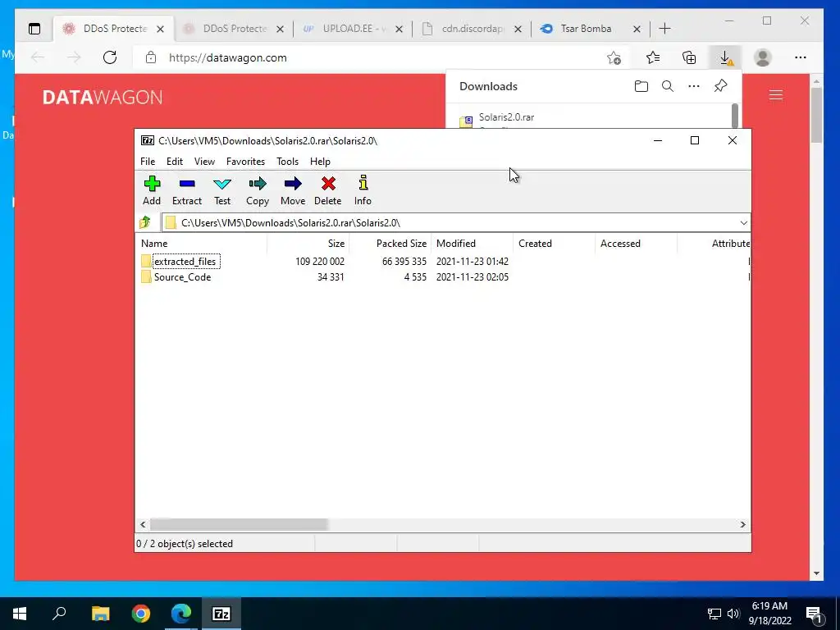This screenshot has height=630, width=840.
Task: Open the Edge profile avatar
Action: coord(762,57)
